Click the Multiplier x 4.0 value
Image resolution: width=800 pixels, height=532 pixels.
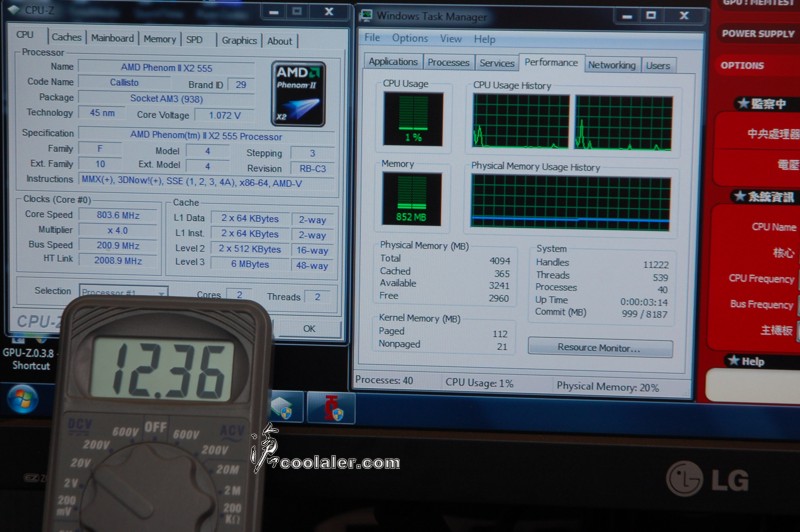118,231
